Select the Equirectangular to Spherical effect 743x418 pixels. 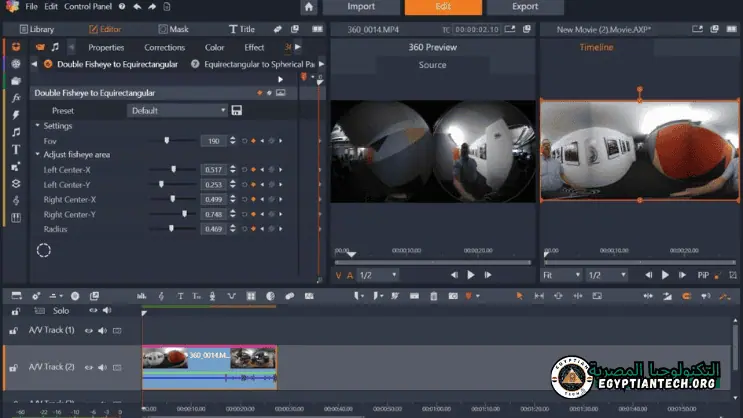pyautogui.click(x=259, y=64)
